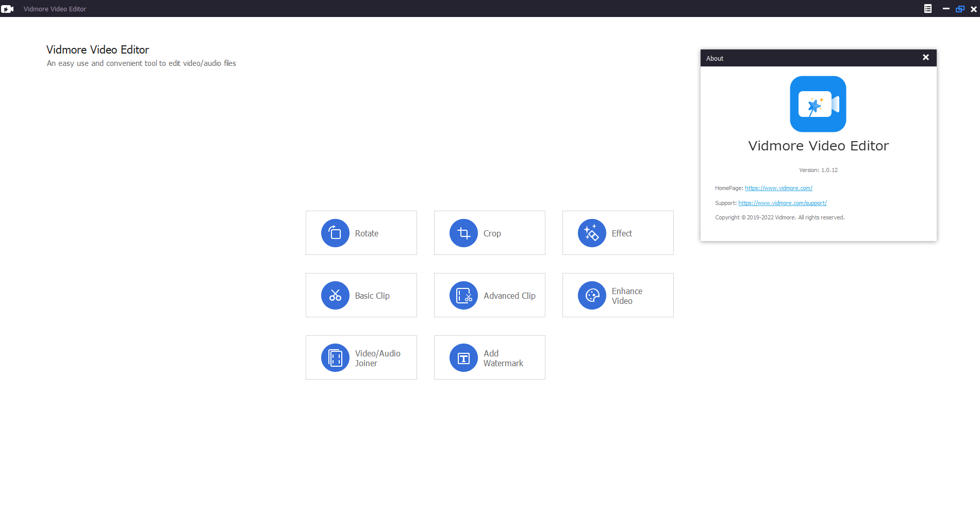Click the copyright notice text
The height and width of the screenshot is (530, 980).
779,217
